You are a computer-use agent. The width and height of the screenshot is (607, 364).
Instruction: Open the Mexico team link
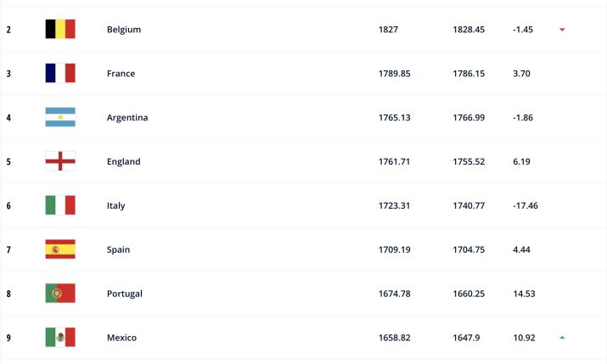[121, 338]
